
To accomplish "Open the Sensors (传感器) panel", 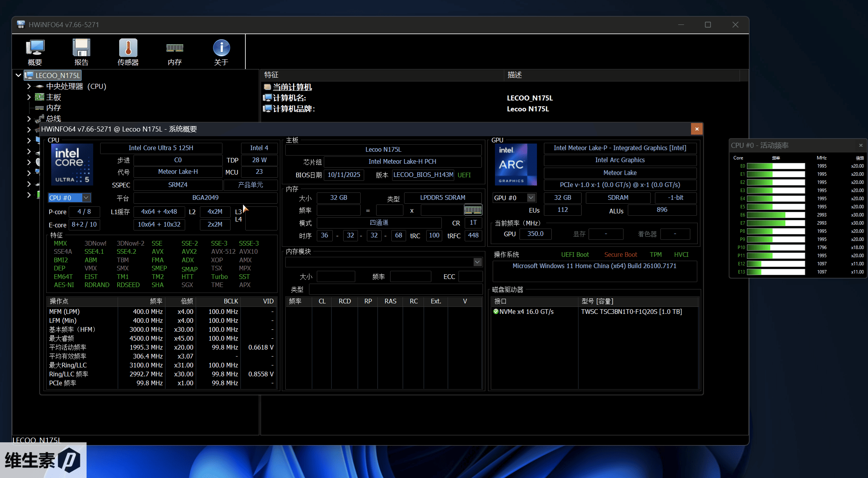I will tap(128, 52).
